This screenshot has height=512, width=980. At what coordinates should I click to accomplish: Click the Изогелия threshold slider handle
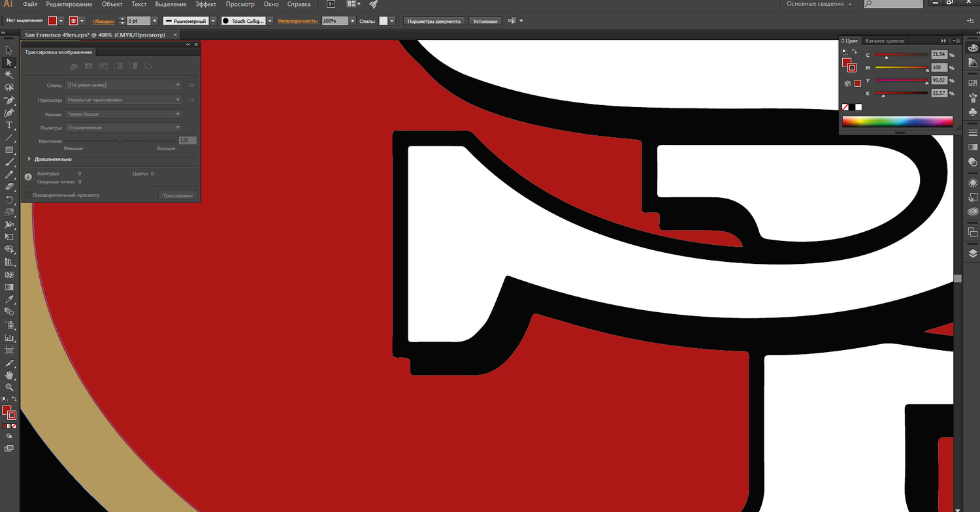point(120,140)
